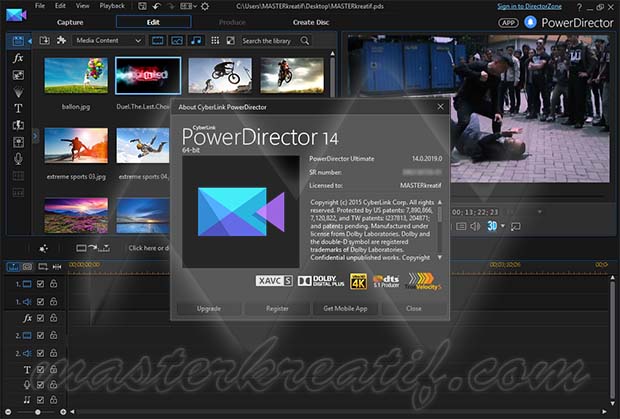Click the Undo arrow
The width and height of the screenshot is (620, 419).
[157, 6]
